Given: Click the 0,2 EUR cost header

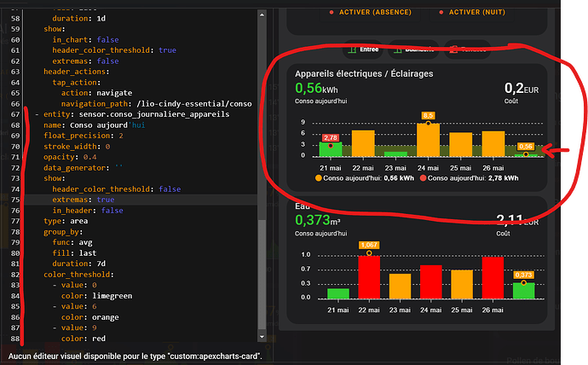Looking at the screenshot, I should tap(522, 89).
